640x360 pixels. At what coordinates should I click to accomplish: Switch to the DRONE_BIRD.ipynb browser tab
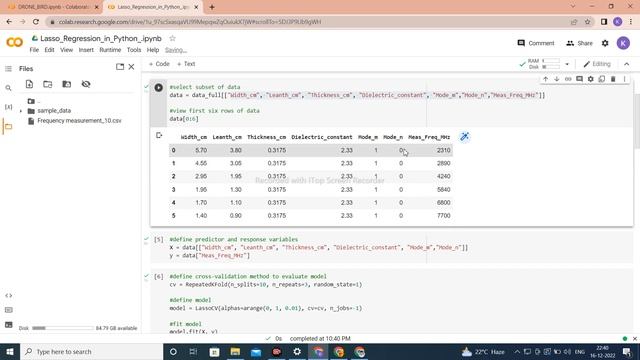tap(53, 7)
